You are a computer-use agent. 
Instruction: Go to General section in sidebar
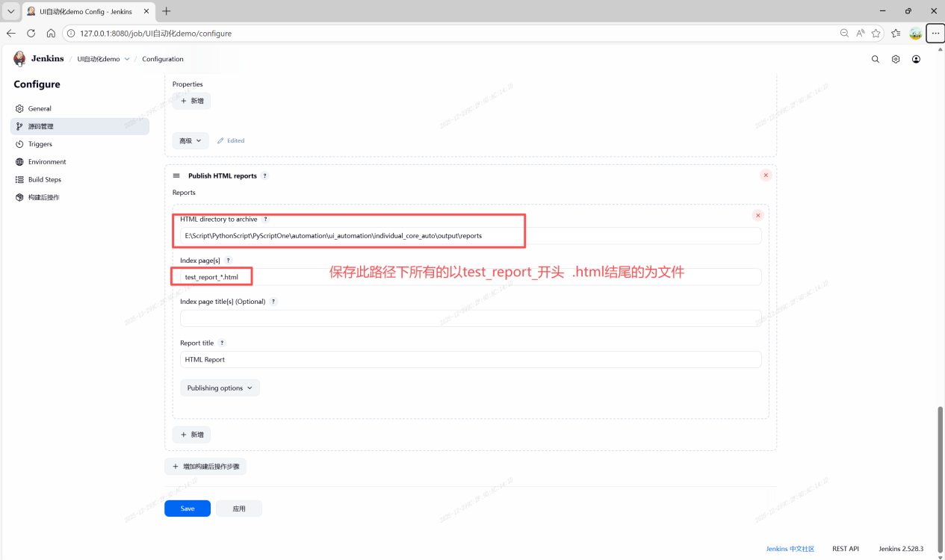click(80, 108)
